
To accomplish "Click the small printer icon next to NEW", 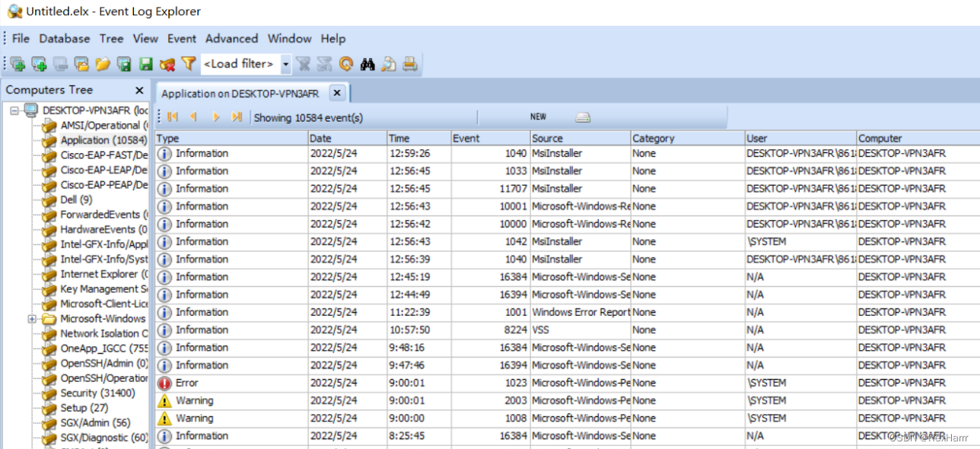I will pos(583,117).
